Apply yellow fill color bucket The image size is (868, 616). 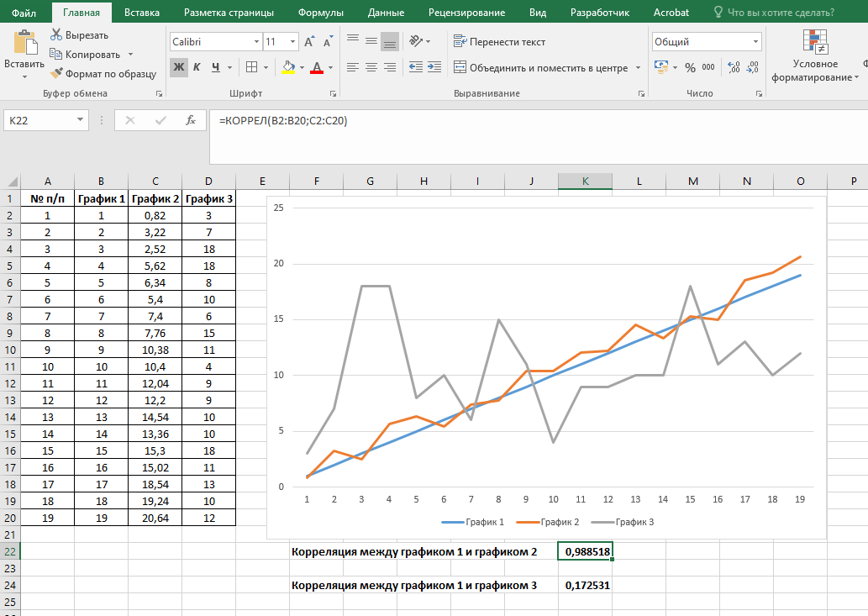[x=288, y=67]
